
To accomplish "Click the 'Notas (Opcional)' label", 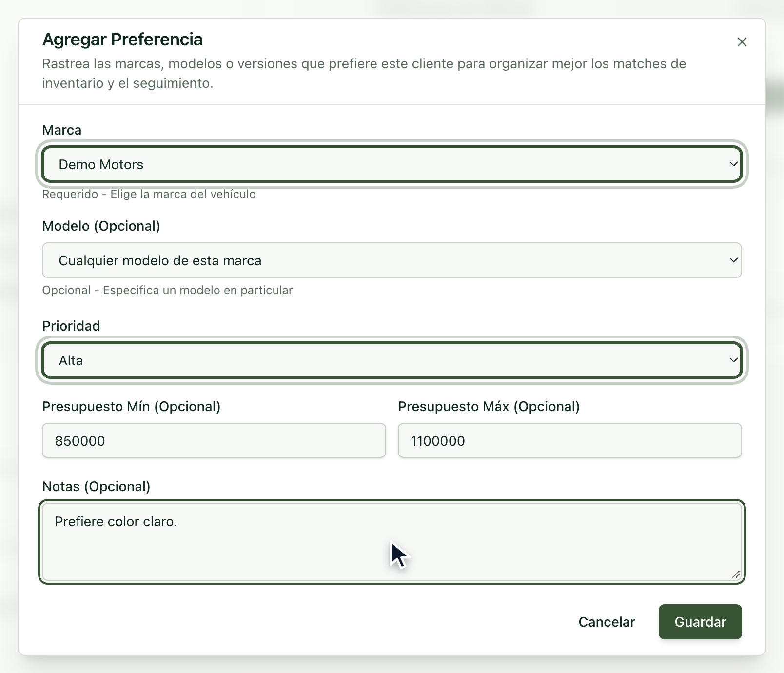I will (97, 487).
